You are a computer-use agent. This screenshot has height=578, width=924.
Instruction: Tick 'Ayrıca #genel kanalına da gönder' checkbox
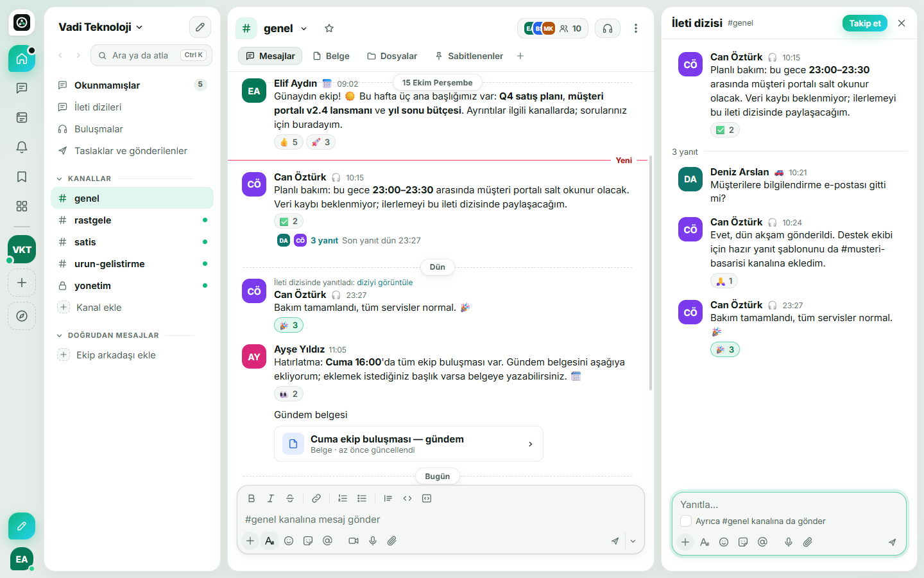point(686,521)
